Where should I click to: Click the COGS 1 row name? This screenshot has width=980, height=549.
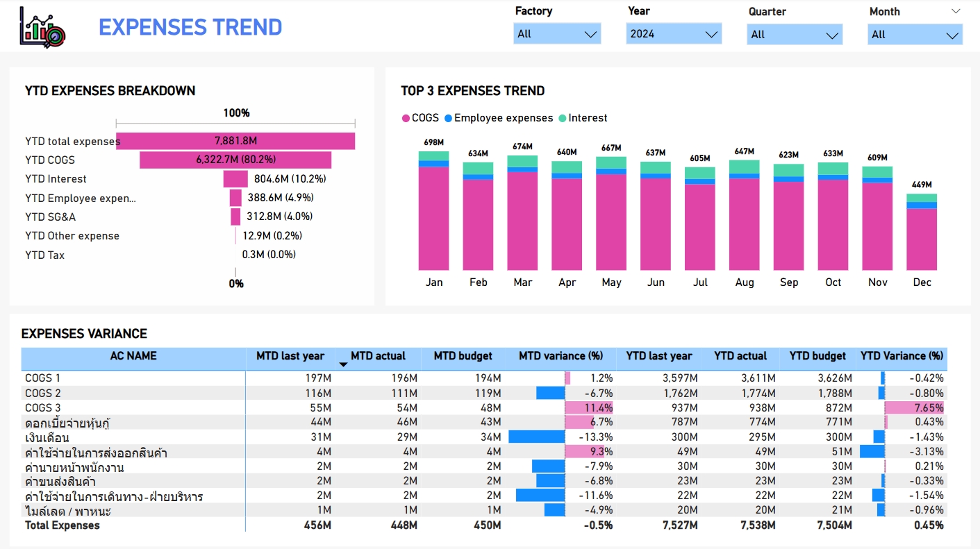[x=42, y=378]
